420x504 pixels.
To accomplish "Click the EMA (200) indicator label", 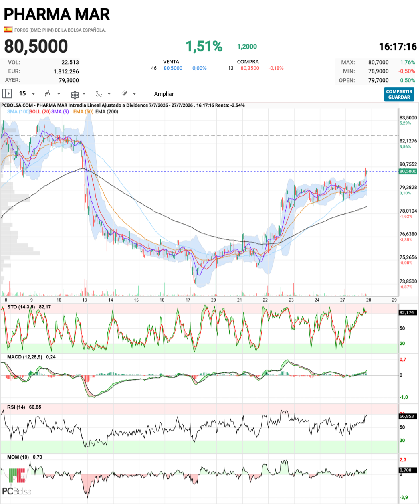I will coord(107,111).
